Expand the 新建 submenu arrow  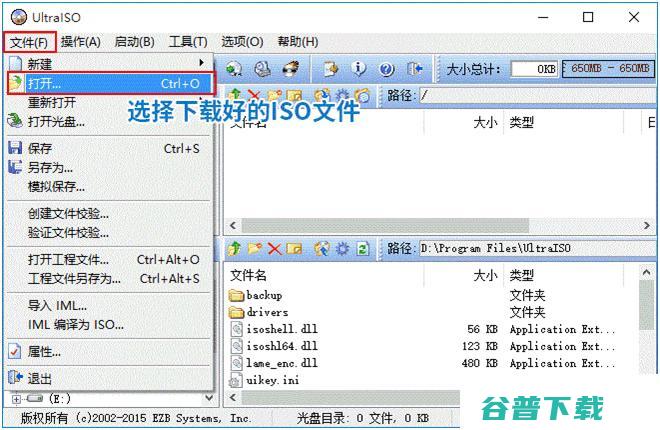pos(202,63)
